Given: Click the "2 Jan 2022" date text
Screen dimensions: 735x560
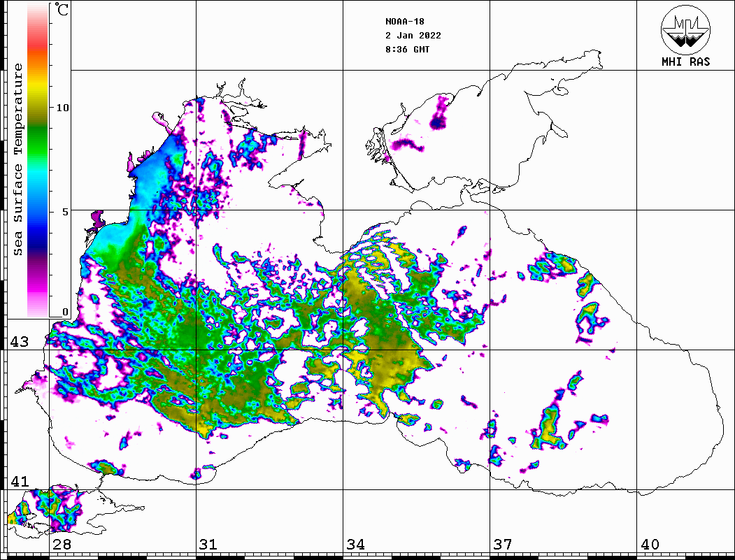Looking at the screenshot, I should [413, 36].
